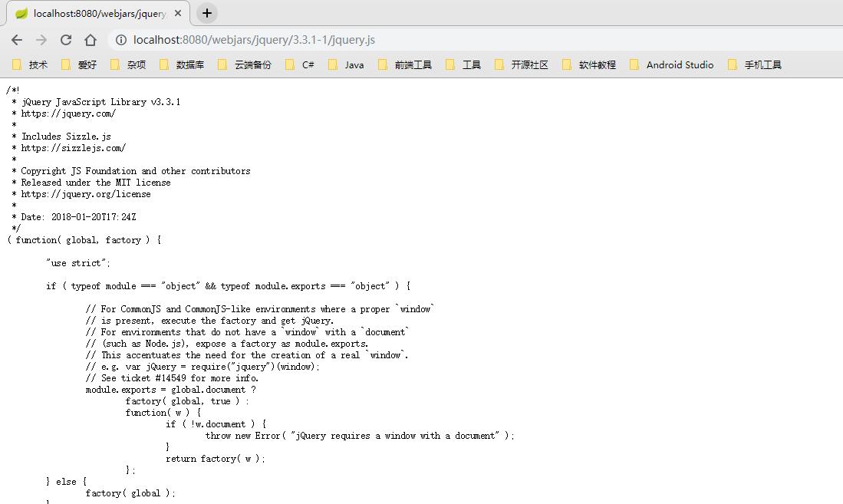Open the 开源社区 bookmark folder
This screenshot has height=504, width=843.
pyautogui.click(x=522, y=64)
